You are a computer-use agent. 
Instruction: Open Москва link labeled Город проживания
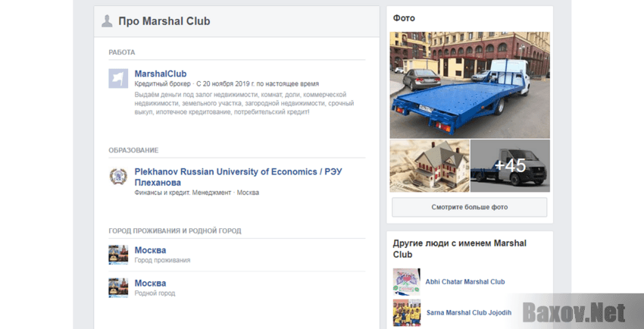point(150,250)
